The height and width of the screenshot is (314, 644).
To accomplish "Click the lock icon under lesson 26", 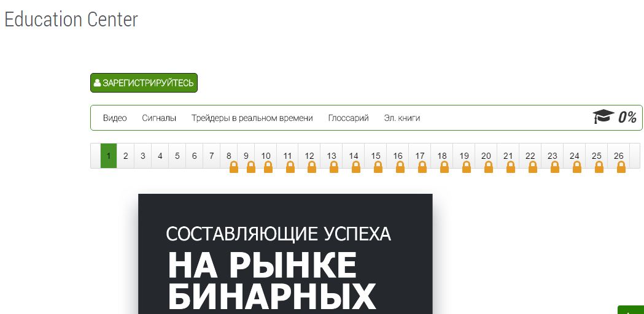I will (x=621, y=167).
